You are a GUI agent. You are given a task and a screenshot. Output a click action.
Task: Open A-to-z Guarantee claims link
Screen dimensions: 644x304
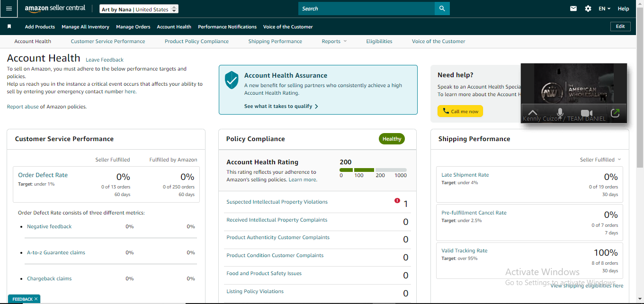pyautogui.click(x=56, y=252)
